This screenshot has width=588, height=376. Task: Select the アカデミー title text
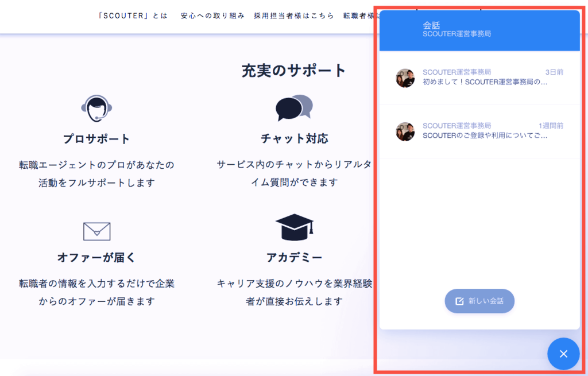295,258
